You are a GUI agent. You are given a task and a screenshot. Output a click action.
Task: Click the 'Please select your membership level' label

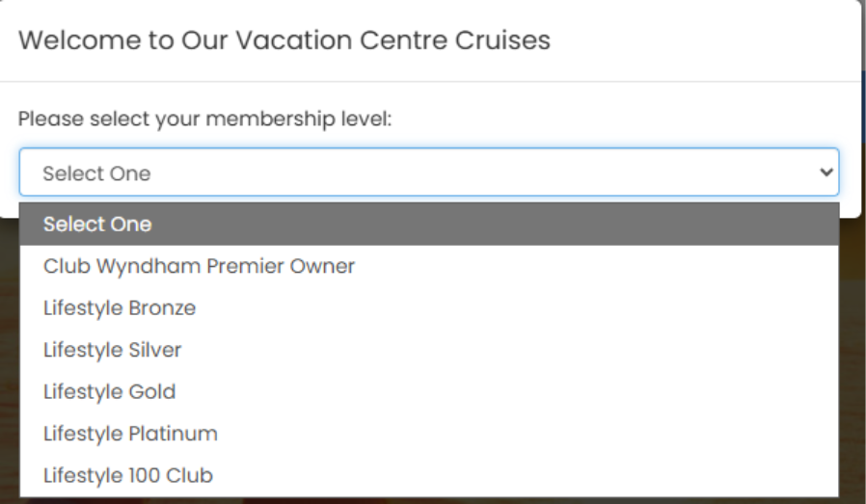pyautogui.click(x=205, y=119)
